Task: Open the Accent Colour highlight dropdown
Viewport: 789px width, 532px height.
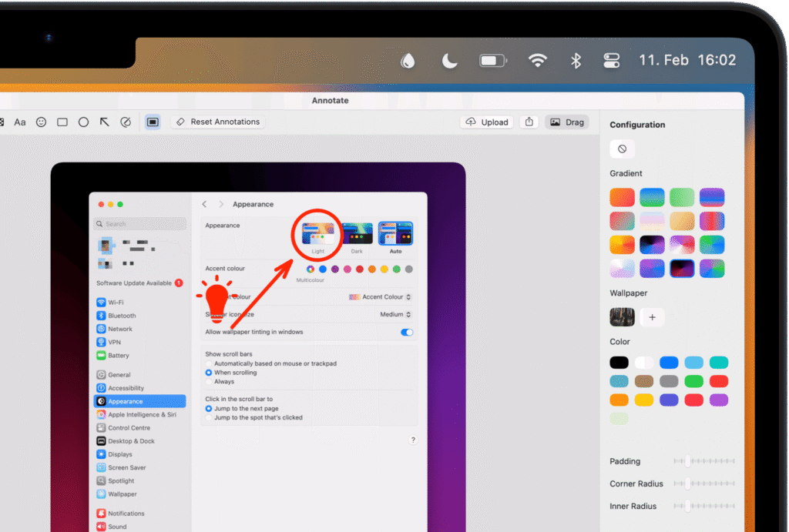Action: 381,297
